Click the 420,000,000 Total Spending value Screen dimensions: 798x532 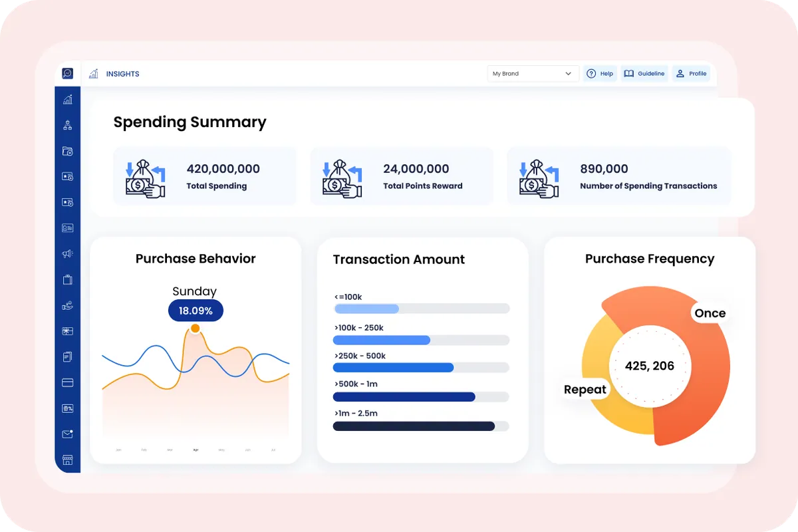coord(223,169)
